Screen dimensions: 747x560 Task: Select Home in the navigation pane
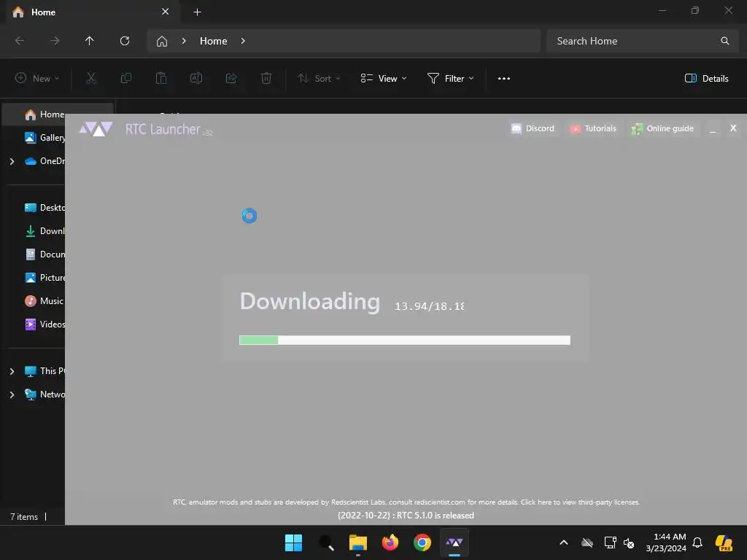click(44, 114)
